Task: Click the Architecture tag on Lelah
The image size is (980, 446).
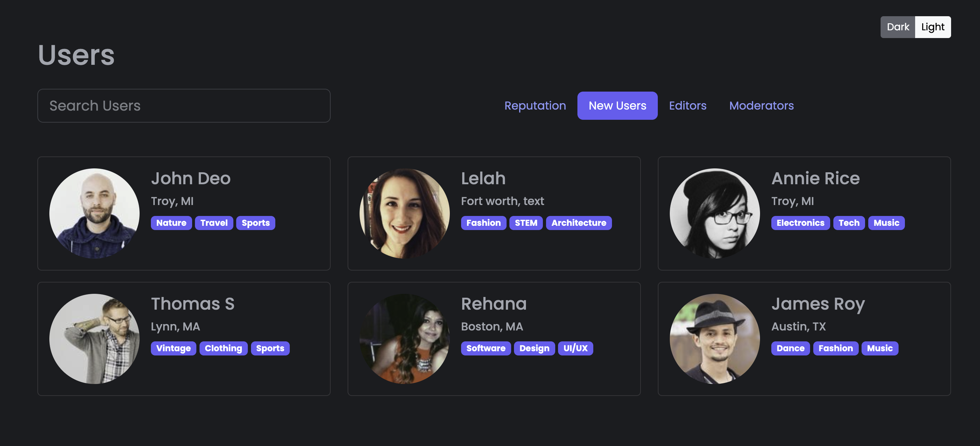Action: (x=578, y=223)
